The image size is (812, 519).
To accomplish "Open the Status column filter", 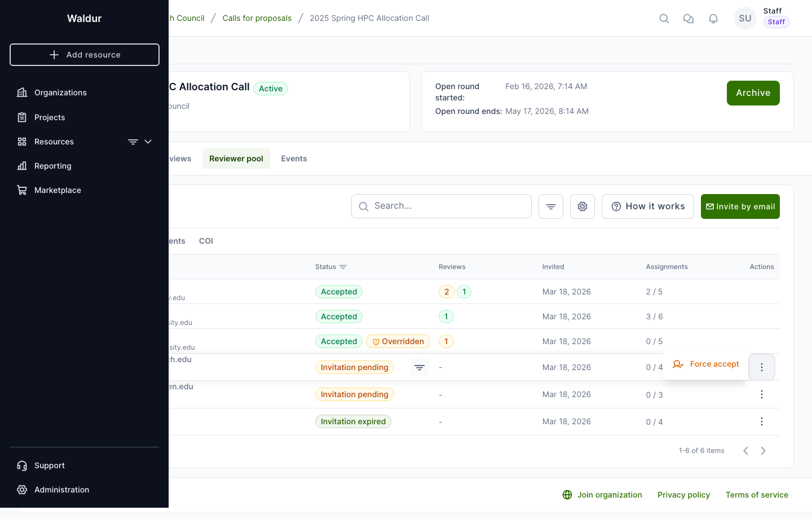I will coord(343,267).
